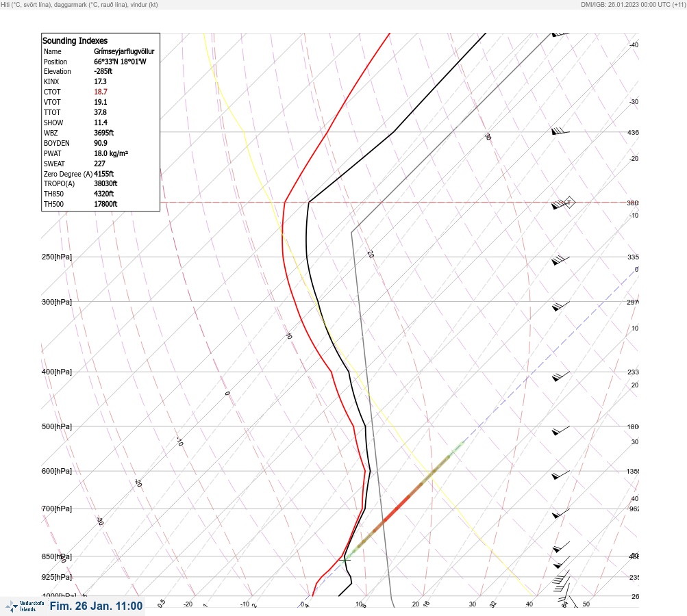Viewport: 687px width, 616px height.
Task: Click the 'KINX' index label
Action: coord(51,81)
